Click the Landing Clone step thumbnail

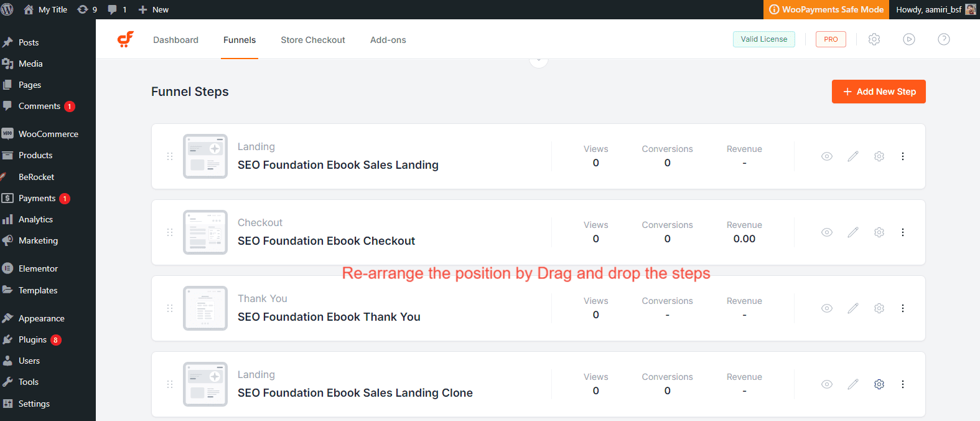(x=205, y=384)
